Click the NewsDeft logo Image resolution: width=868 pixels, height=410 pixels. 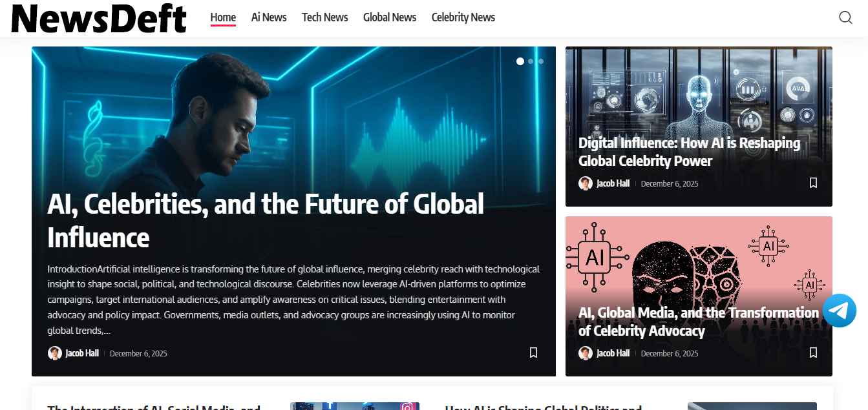(x=99, y=18)
